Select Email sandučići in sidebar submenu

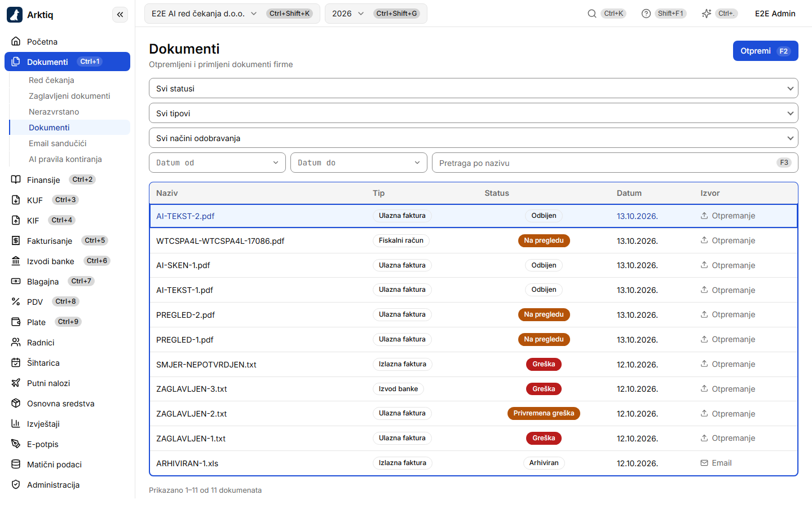(58, 143)
